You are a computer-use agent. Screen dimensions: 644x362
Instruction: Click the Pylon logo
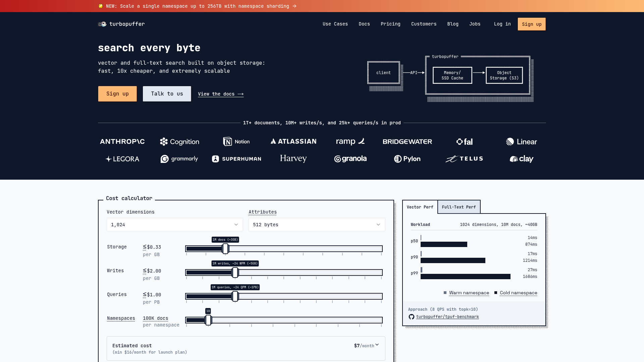[408, 159]
